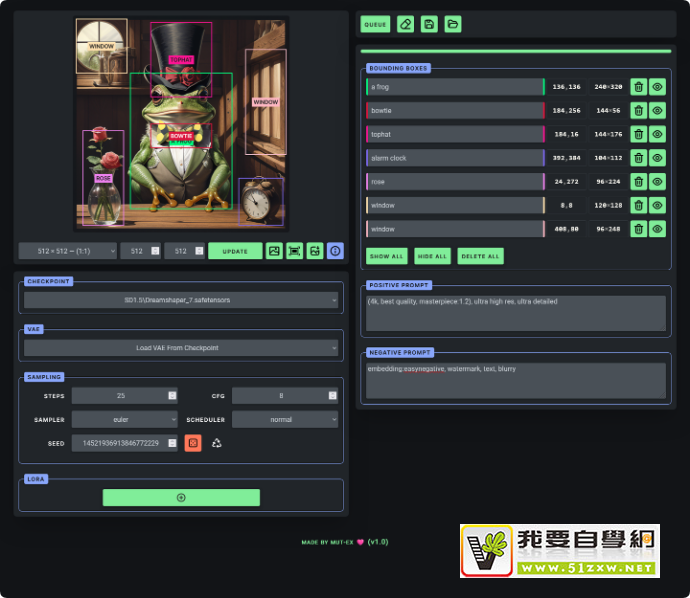The width and height of the screenshot is (690, 598).
Task: Click into the positive prompt text area
Action: coord(515,313)
